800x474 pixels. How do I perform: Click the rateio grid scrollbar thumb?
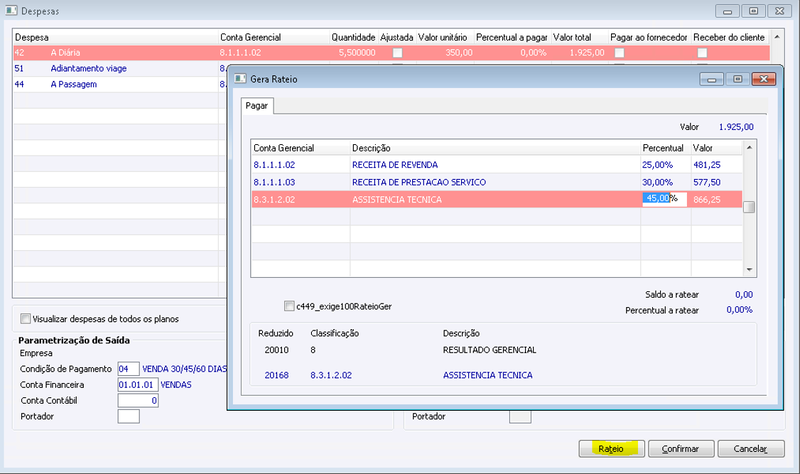(749, 207)
